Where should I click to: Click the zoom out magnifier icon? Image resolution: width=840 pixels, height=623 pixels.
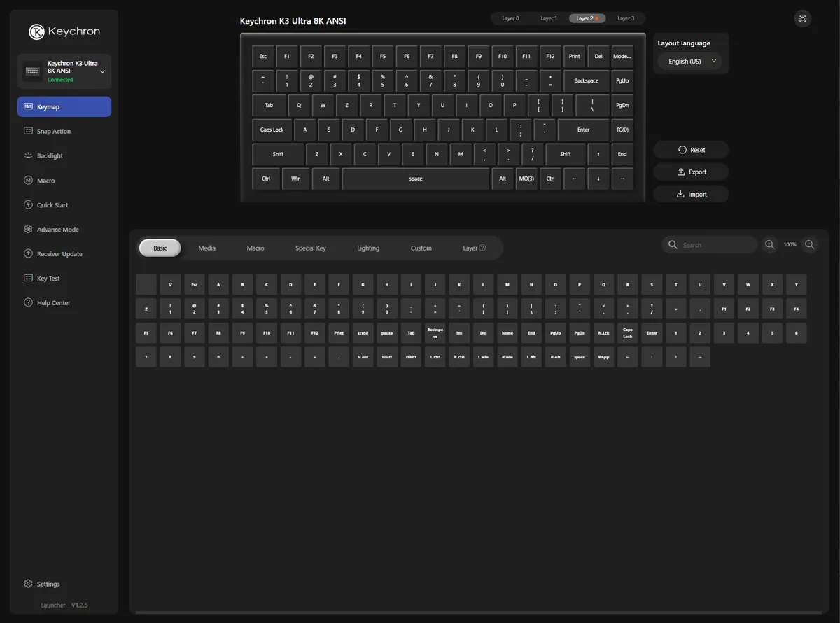(810, 244)
